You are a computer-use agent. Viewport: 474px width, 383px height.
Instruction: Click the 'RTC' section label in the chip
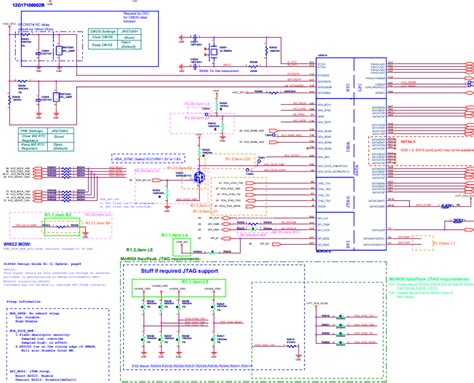point(348,88)
